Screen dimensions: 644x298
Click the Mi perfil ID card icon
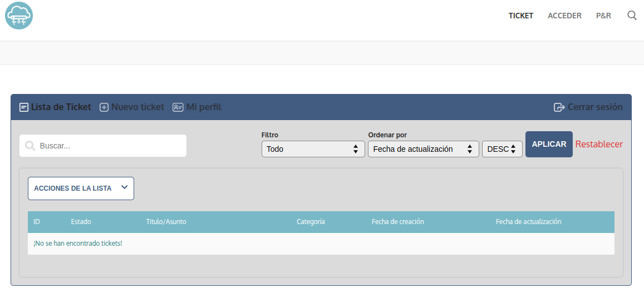(178, 107)
